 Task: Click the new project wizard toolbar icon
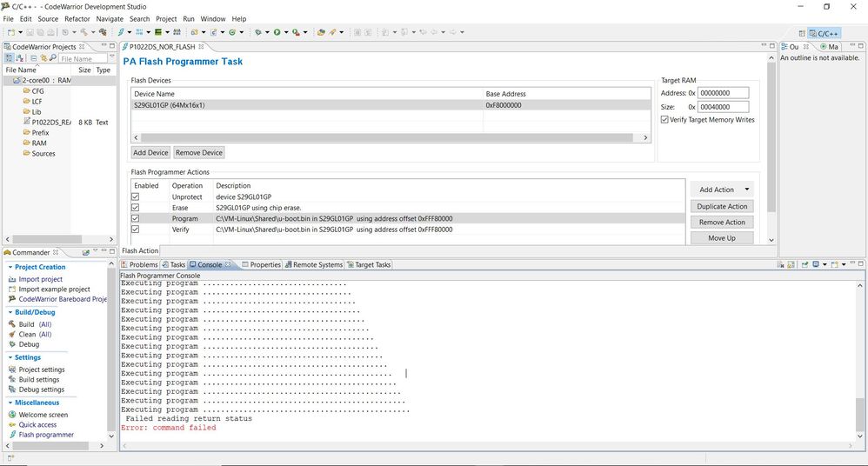point(194,32)
